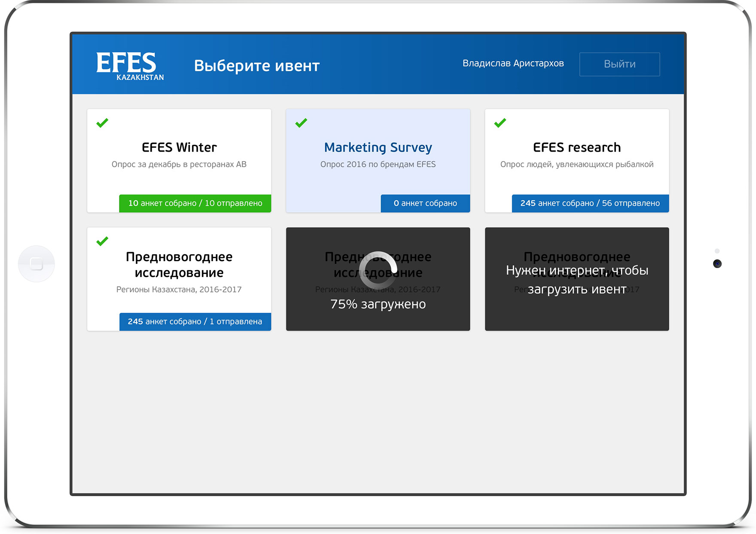This screenshot has width=756, height=534.
Task: Click the Выберите ивент heading
Action: coord(257,65)
